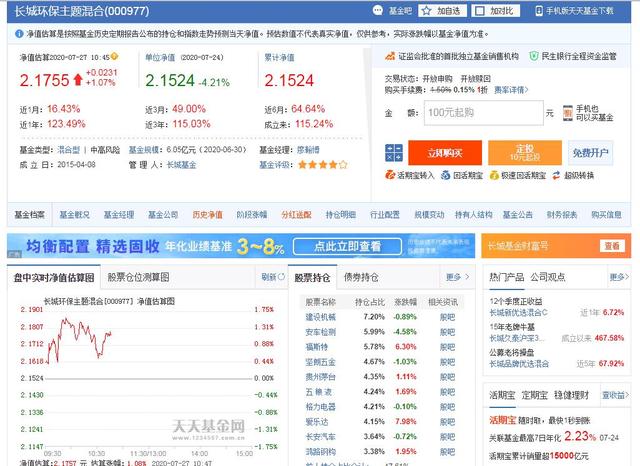Open 历史净值 in fund archive menu
Image resolution: width=640 pixels, height=466 pixels.
207,215
